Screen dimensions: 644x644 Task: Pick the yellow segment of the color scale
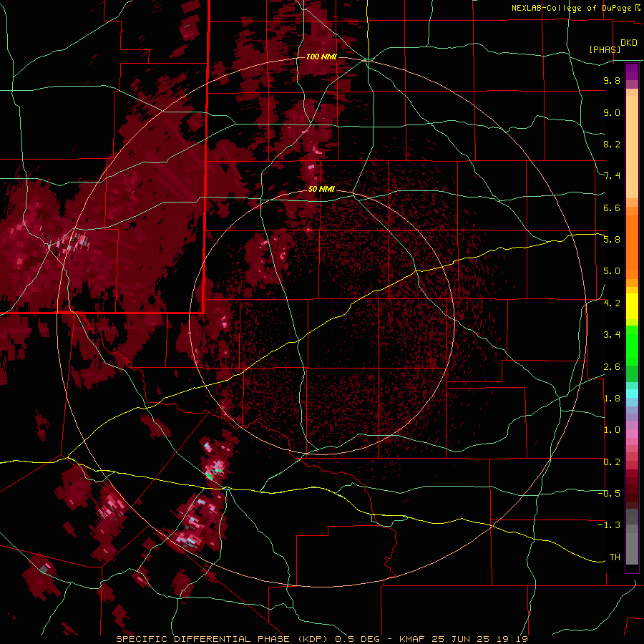click(632, 306)
